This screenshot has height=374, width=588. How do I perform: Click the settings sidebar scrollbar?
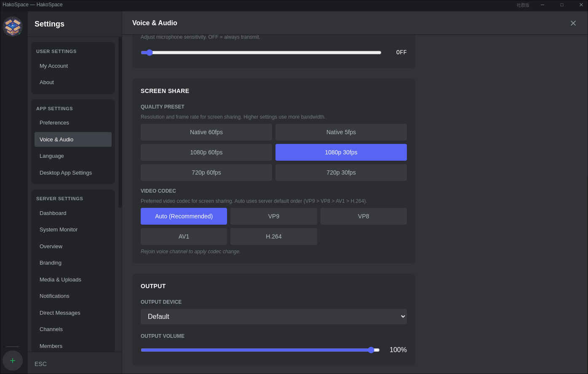(120, 122)
